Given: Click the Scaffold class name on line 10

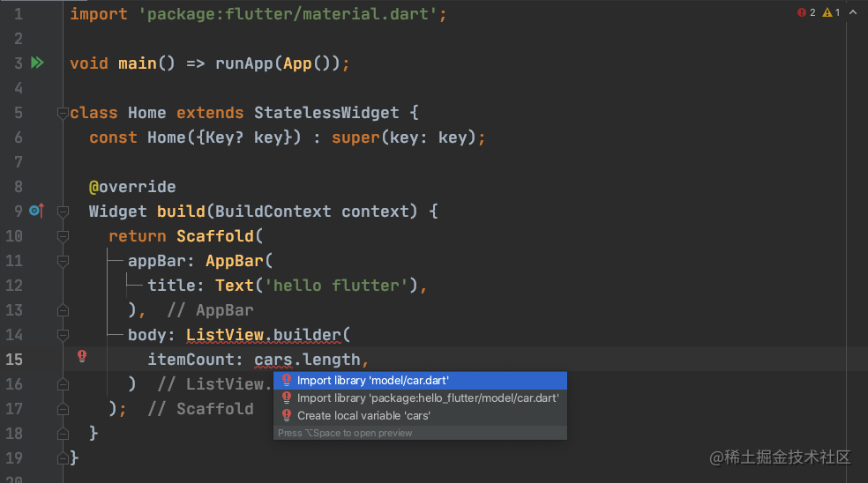Looking at the screenshot, I should [215, 236].
